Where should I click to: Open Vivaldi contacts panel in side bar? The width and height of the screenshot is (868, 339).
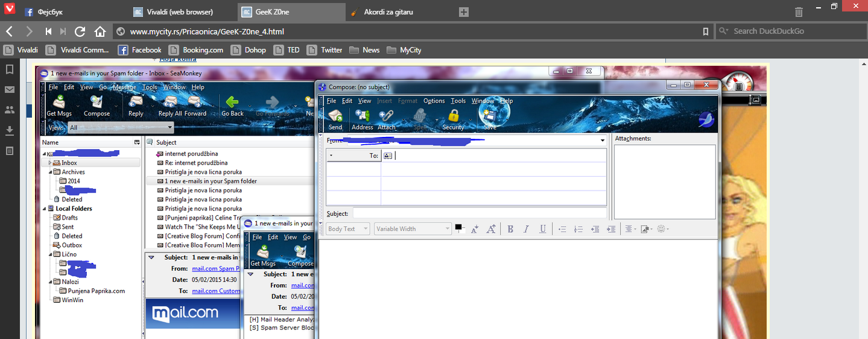tap(10, 110)
